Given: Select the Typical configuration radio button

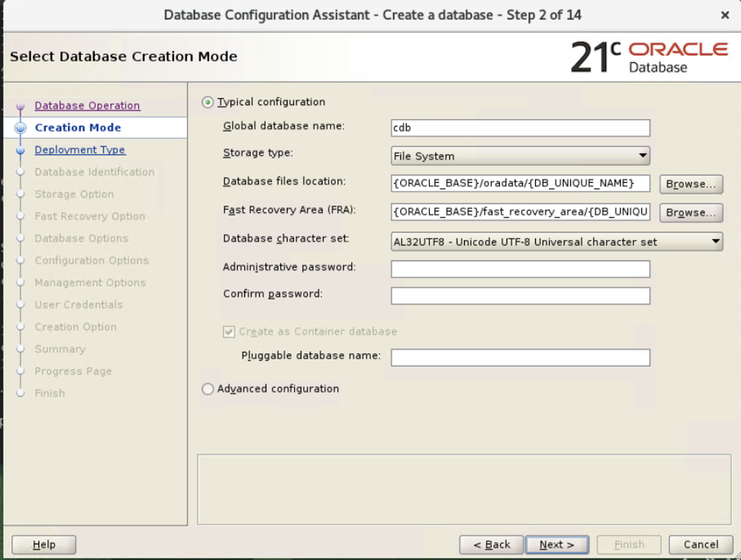Looking at the screenshot, I should click(208, 102).
